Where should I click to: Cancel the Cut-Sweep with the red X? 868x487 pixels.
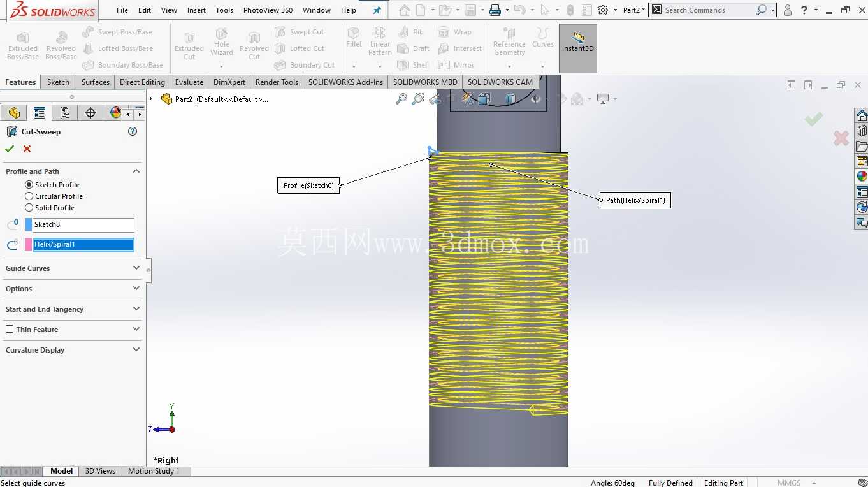(x=27, y=149)
